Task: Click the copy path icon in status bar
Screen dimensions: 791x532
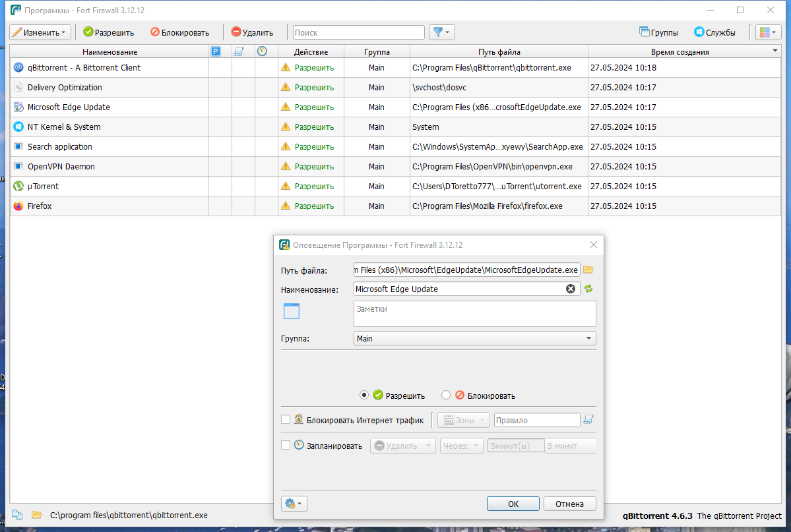Action: (17, 515)
